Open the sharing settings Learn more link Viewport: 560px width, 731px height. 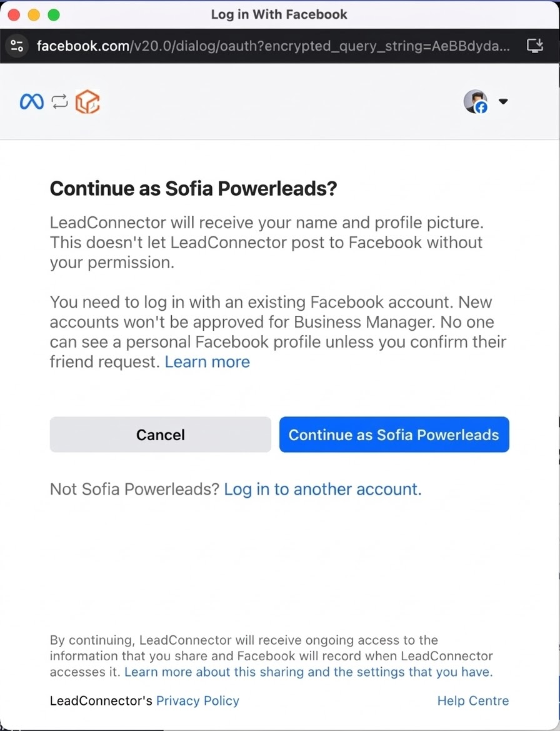pos(308,672)
